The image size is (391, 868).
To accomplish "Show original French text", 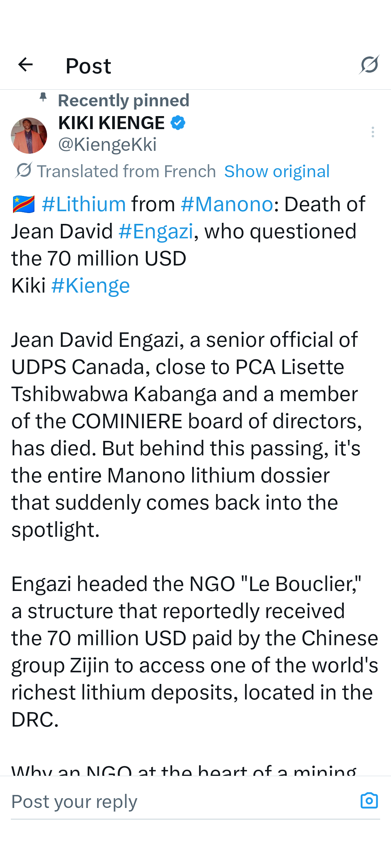I will [x=277, y=171].
